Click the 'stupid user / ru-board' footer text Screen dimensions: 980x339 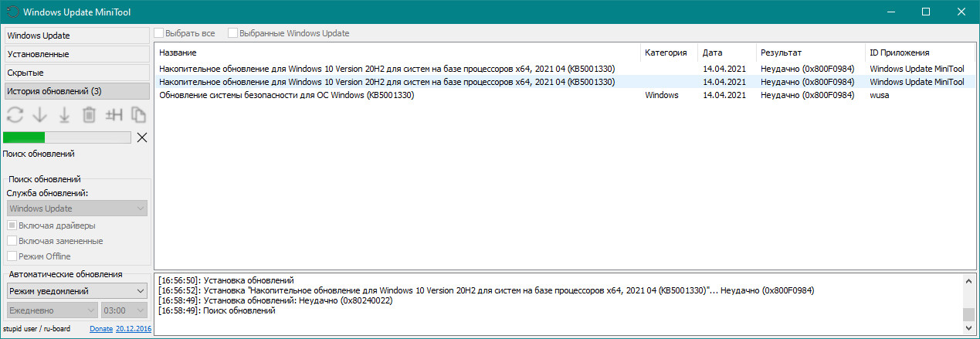[x=37, y=329]
